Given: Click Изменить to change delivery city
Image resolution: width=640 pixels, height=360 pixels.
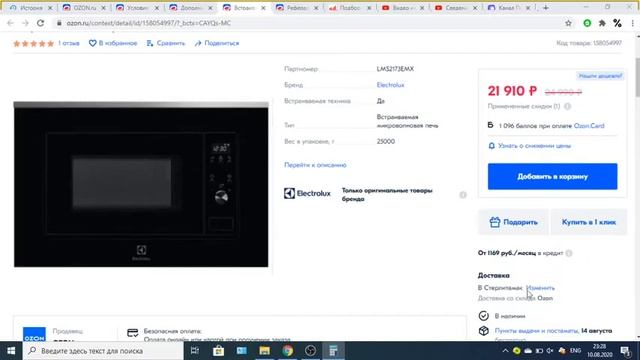Looking at the screenshot, I should pyautogui.click(x=540, y=288).
